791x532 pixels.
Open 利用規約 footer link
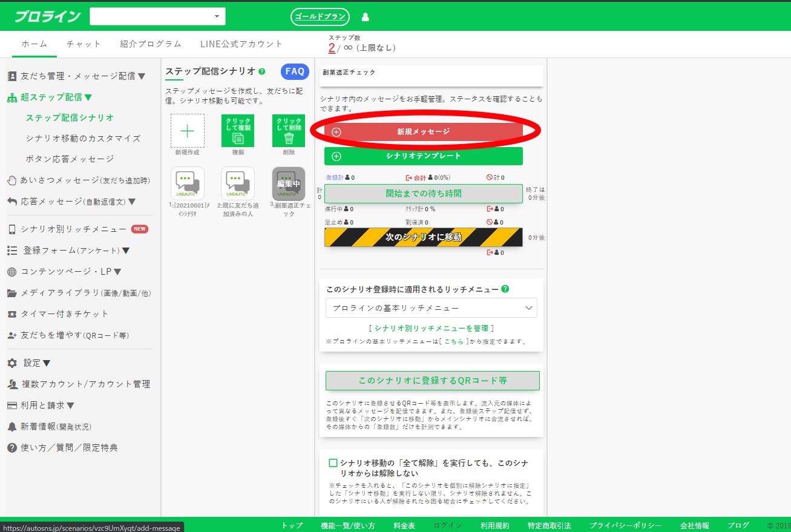[494, 525]
